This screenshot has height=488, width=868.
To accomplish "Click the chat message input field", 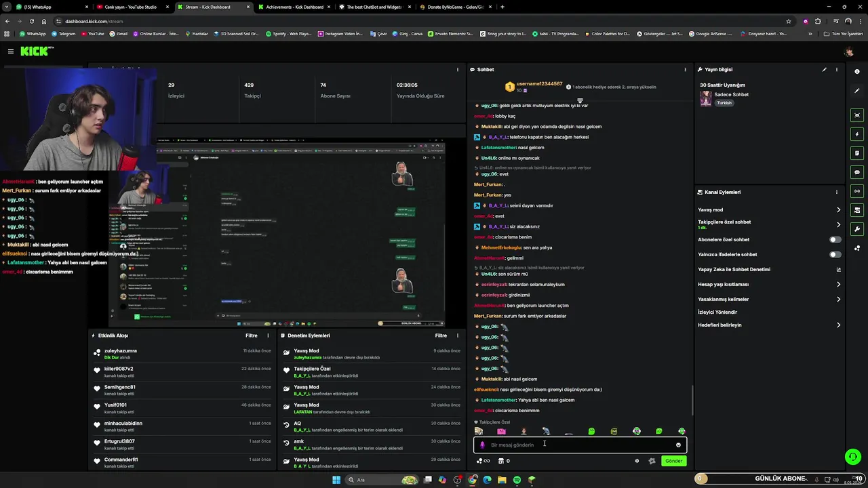I will tap(580, 445).
